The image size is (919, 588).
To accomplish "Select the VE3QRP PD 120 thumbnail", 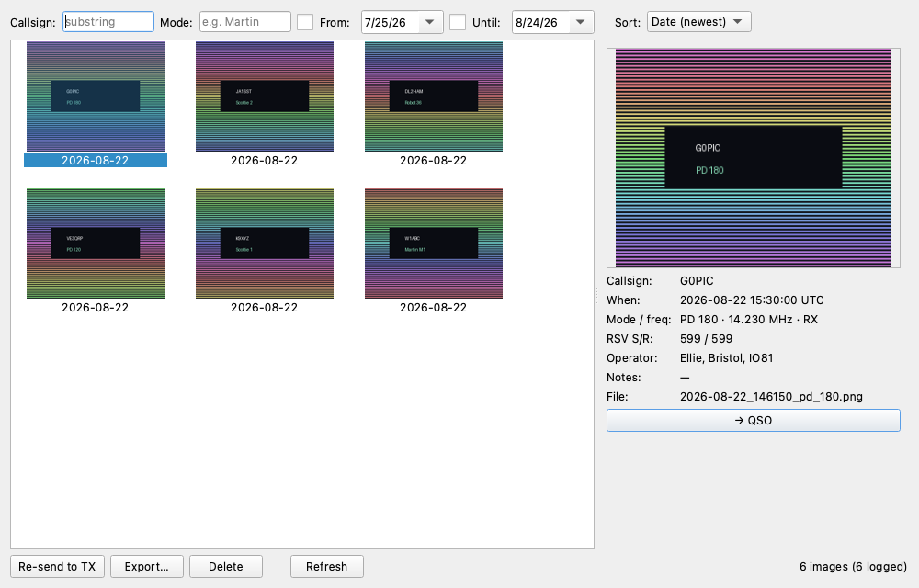I will (x=96, y=243).
